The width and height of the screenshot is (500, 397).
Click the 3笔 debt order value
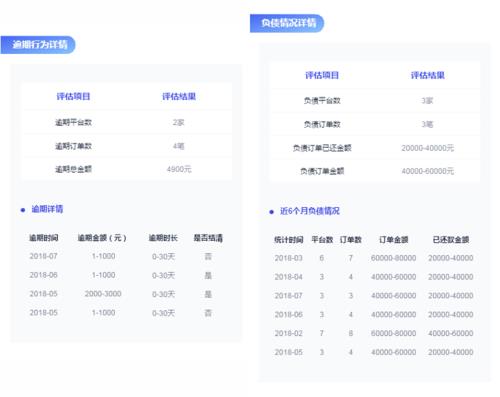(x=427, y=124)
